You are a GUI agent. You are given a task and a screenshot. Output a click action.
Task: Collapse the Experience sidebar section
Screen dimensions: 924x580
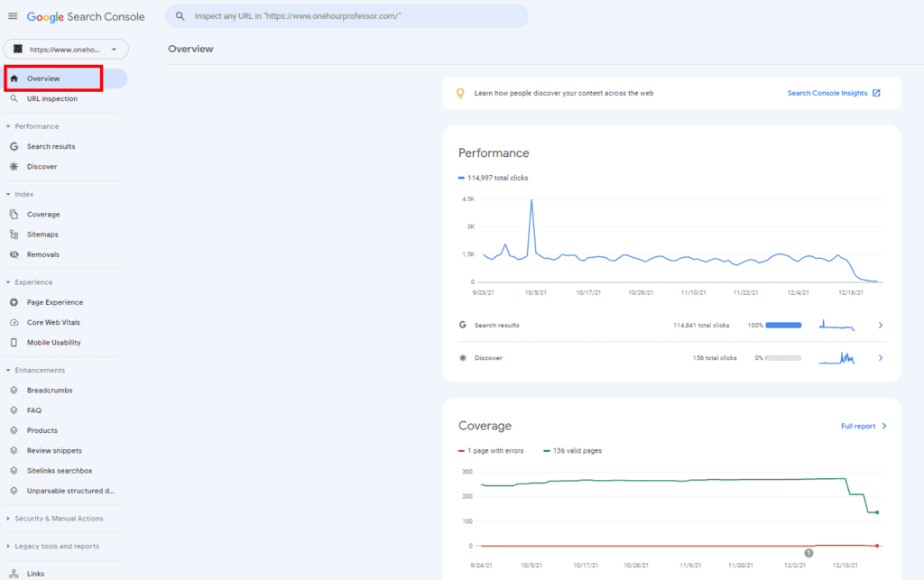tap(8, 282)
